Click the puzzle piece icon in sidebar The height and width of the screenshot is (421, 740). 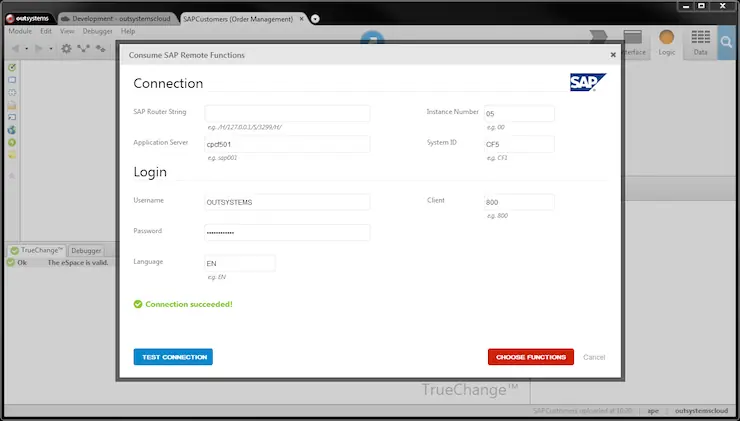(x=12, y=93)
